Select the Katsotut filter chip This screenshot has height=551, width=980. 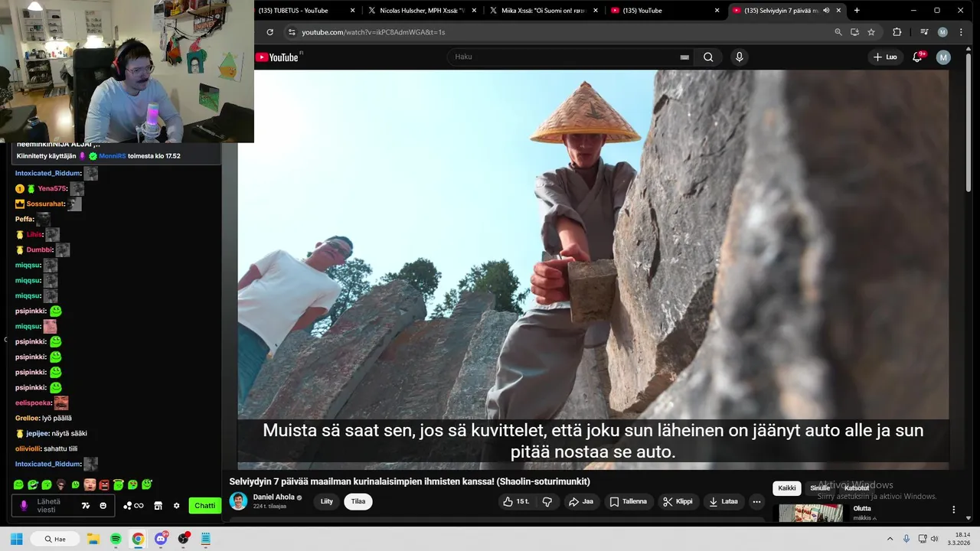pyautogui.click(x=857, y=488)
